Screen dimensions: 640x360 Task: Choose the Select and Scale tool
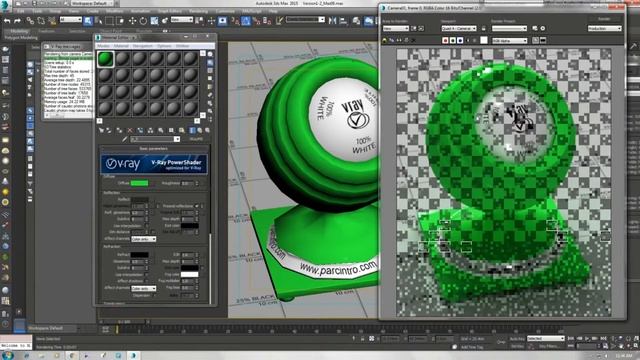(x=154, y=20)
